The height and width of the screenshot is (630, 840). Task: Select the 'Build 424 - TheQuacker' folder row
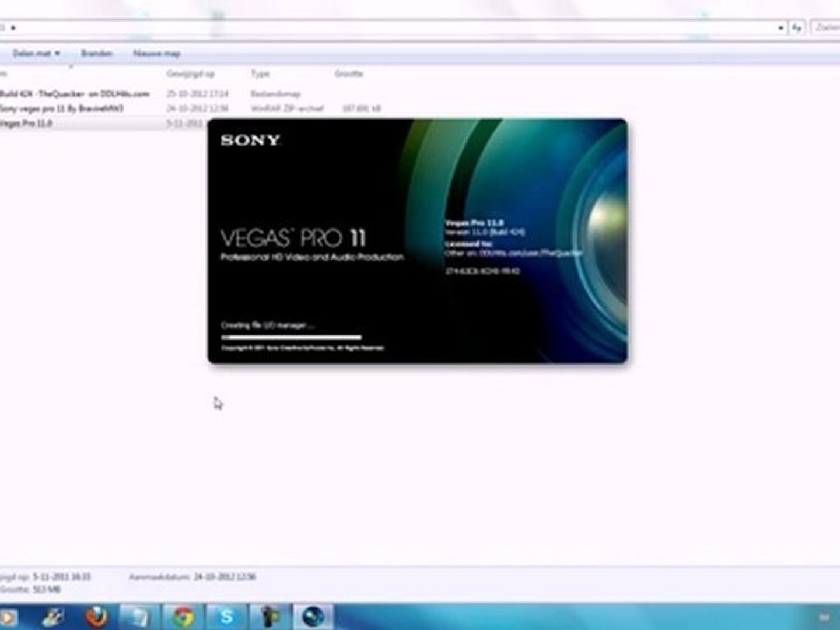[74, 93]
